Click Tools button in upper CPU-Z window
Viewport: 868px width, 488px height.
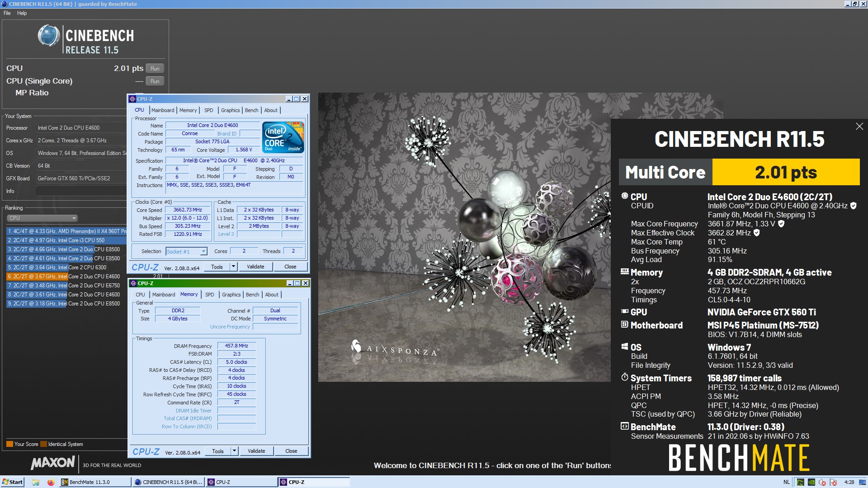click(x=217, y=267)
